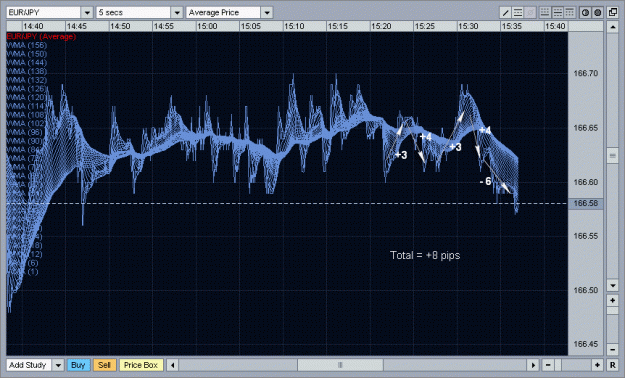Open the 5 secs interval dropdown arrow
625x378 pixels.
177,13
